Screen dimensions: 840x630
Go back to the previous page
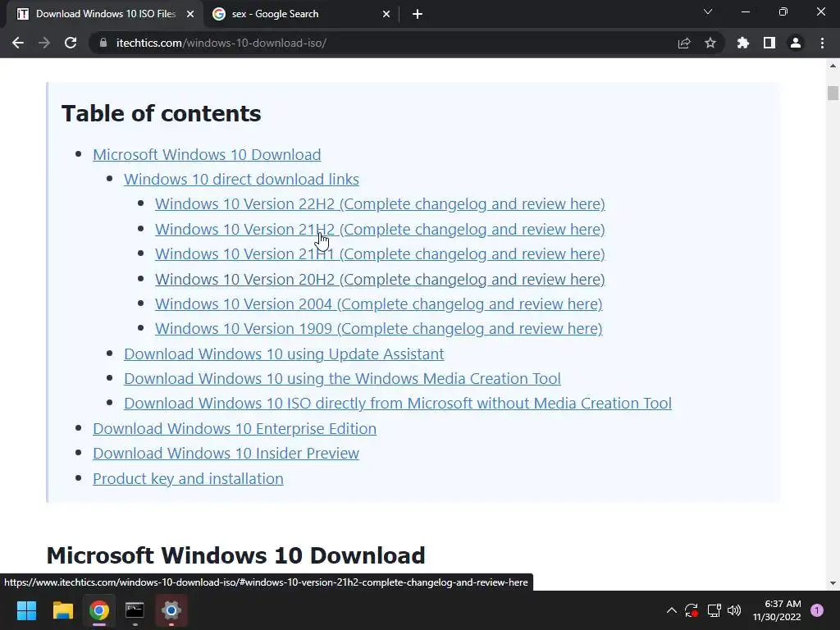pyautogui.click(x=18, y=43)
